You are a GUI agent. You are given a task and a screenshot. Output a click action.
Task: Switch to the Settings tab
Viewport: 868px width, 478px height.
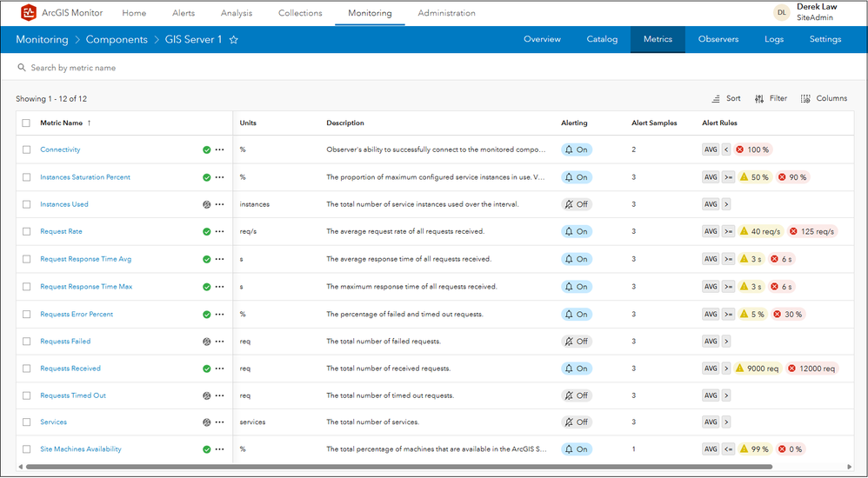825,39
